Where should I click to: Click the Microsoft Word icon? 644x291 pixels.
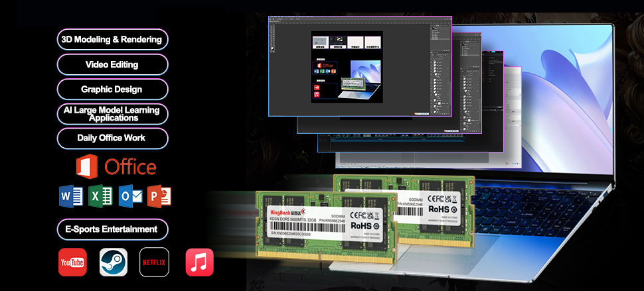(70, 196)
